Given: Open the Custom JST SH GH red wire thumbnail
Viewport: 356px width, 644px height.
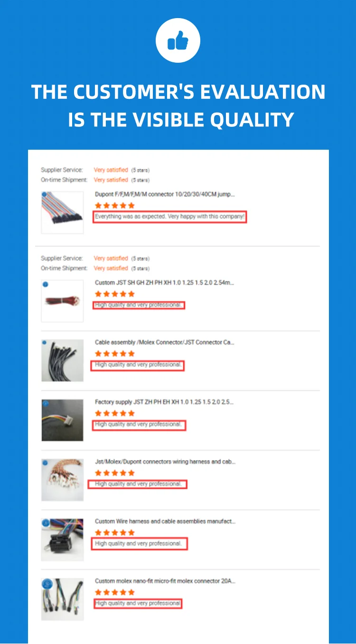Looking at the screenshot, I should pyautogui.click(x=63, y=301).
